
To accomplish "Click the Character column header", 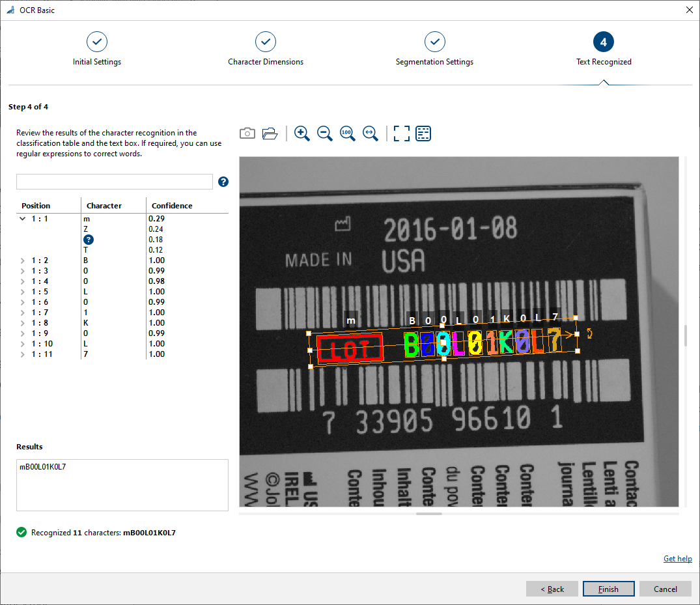I will click(x=104, y=206).
